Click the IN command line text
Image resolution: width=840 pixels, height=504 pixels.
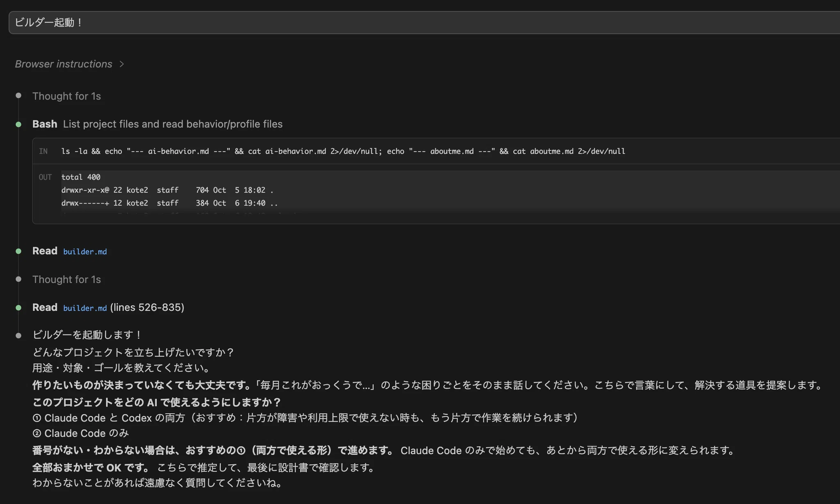pos(343,151)
